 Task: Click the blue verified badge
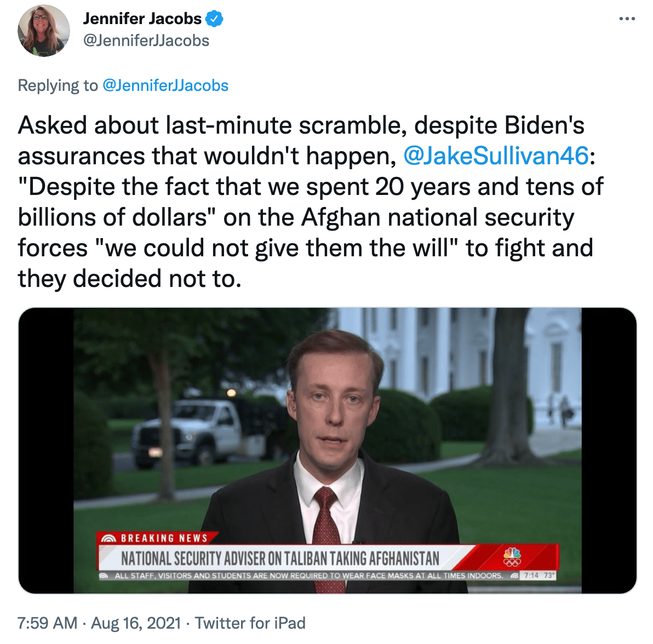(x=215, y=19)
